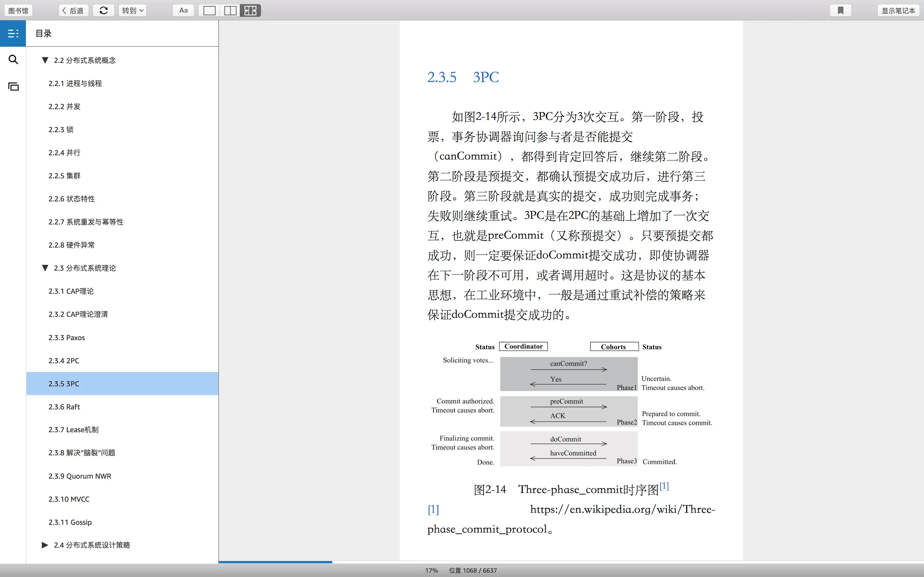Click the 显示笔记本 button
Viewport: 924px width, 577px height.
pos(898,10)
